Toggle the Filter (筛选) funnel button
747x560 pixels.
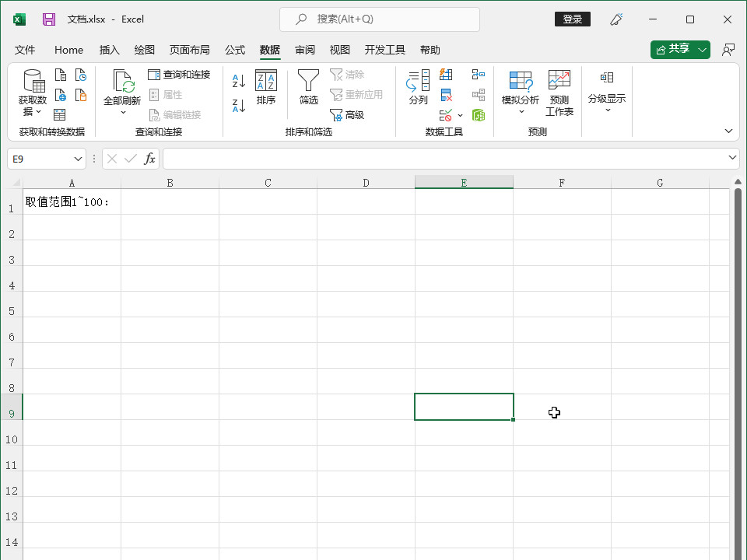tap(308, 87)
